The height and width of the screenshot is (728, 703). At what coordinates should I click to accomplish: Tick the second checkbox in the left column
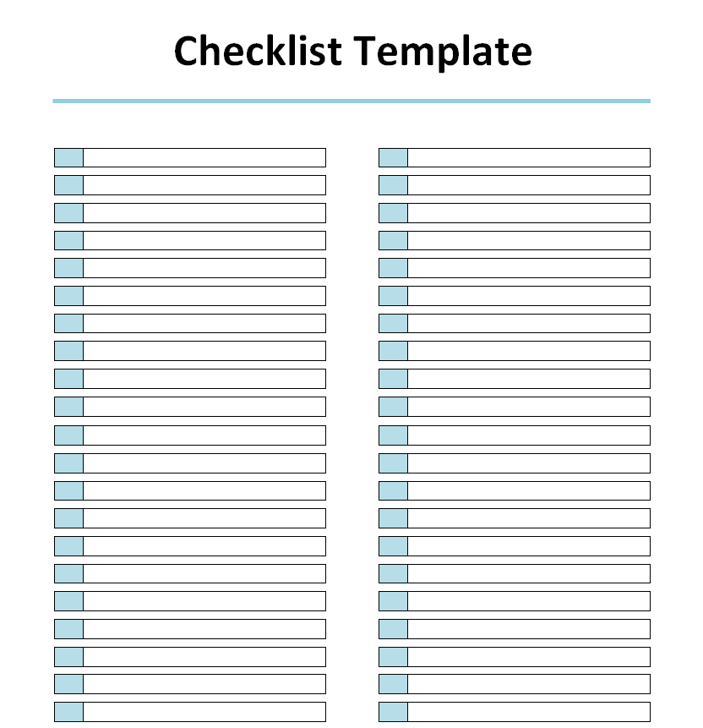tap(68, 185)
